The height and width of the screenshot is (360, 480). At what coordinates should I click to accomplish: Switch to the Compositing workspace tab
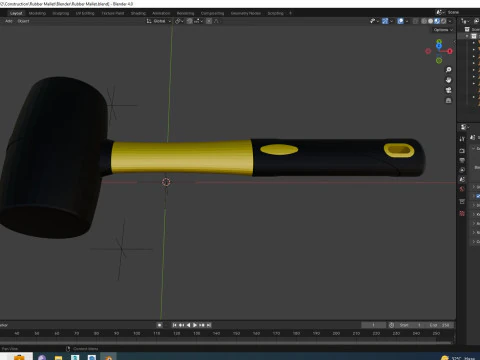[212, 13]
